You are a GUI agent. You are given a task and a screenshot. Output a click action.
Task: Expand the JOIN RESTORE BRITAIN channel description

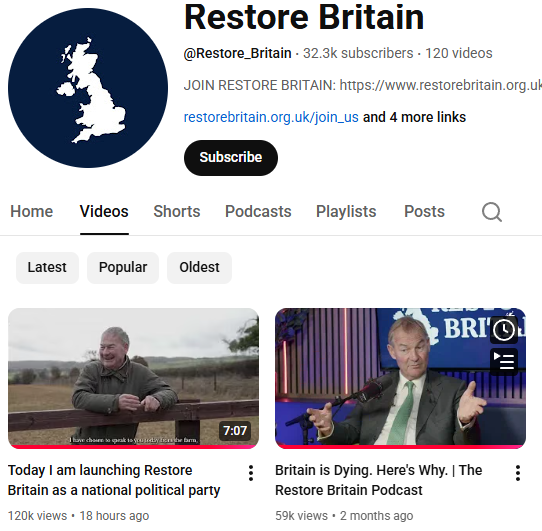[x=363, y=85]
